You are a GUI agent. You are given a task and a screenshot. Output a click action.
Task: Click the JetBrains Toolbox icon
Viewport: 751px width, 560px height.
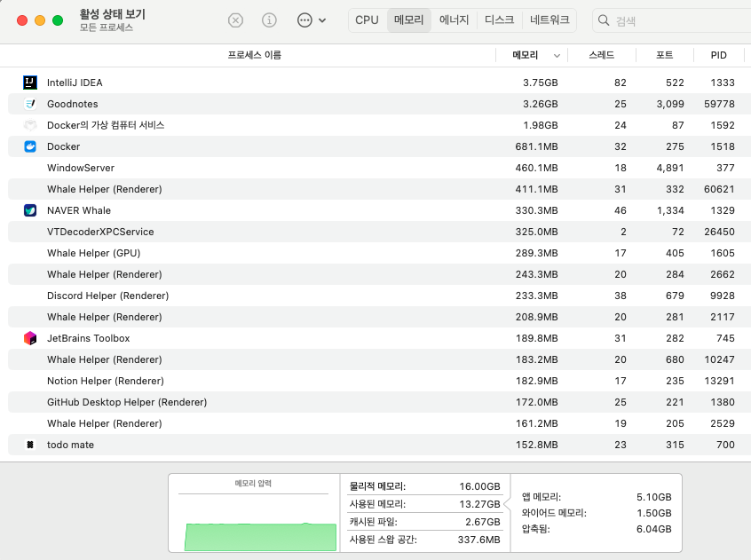coord(30,338)
